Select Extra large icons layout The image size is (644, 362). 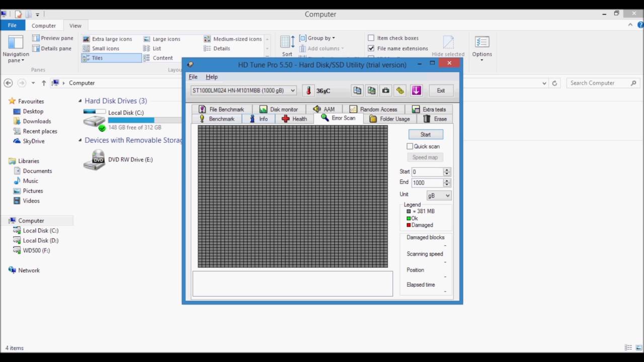107,39
